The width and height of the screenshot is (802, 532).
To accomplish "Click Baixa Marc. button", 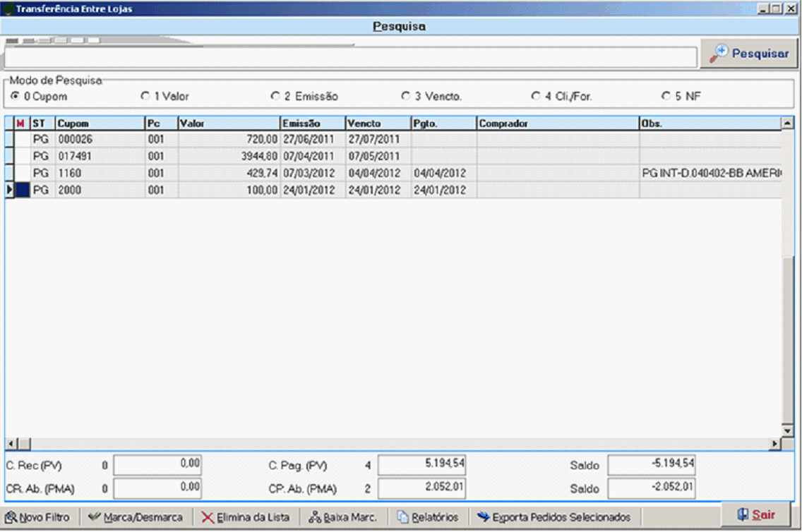I will point(343,517).
